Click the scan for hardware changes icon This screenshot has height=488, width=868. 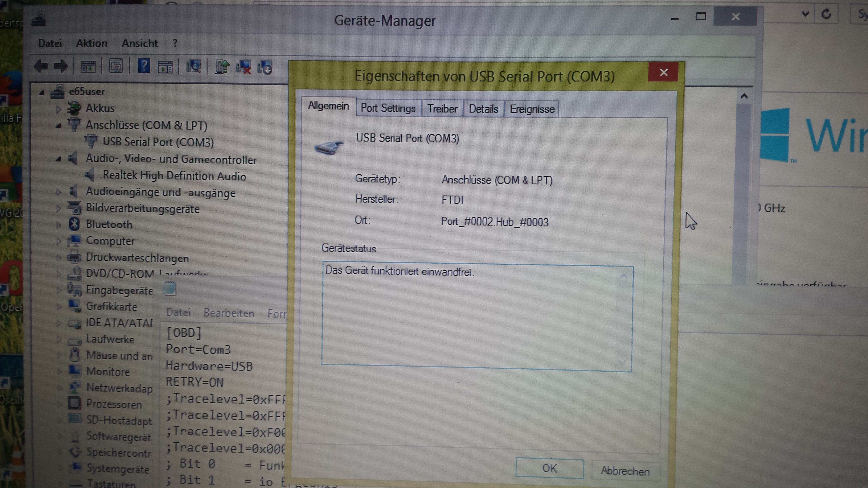(194, 66)
